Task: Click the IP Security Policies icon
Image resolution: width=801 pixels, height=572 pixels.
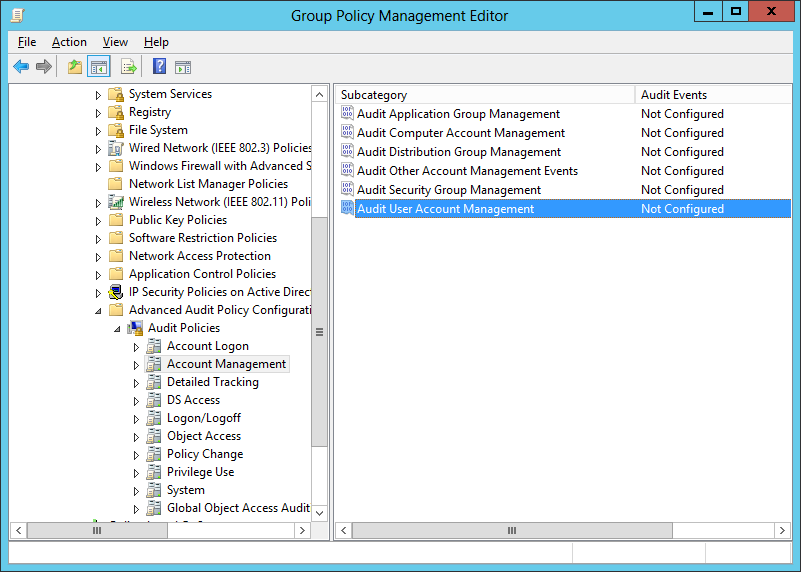Action: (116, 292)
